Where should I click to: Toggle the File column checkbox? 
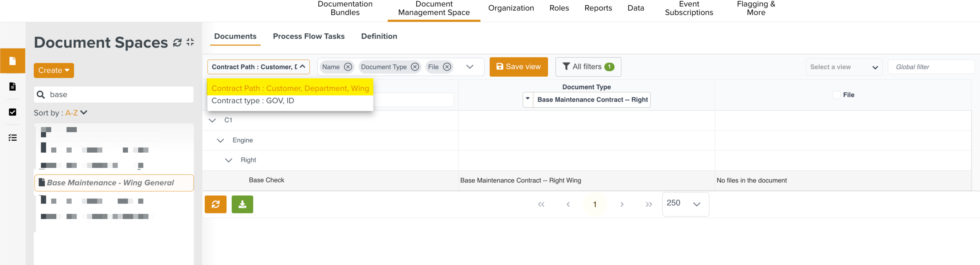click(837, 95)
